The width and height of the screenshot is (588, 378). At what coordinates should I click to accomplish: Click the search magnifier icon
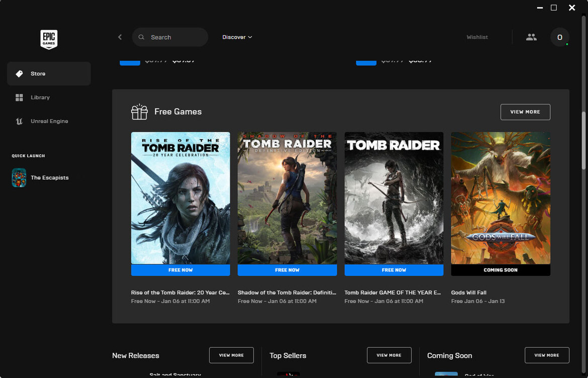coord(141,37)
